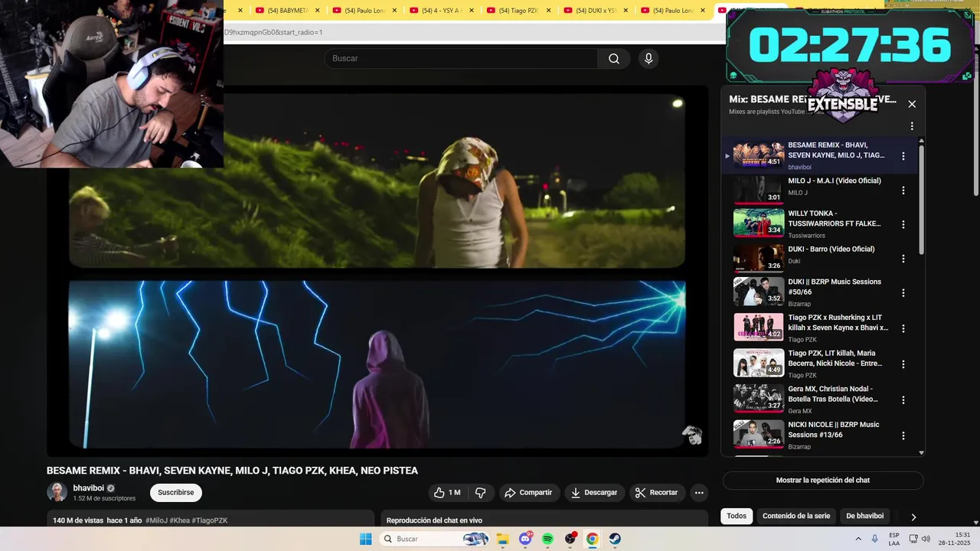Screen dimensions: 980x551
Task: Open options for DUKI BZRP Sessions #50 item
Action: (x=903, y=292)
